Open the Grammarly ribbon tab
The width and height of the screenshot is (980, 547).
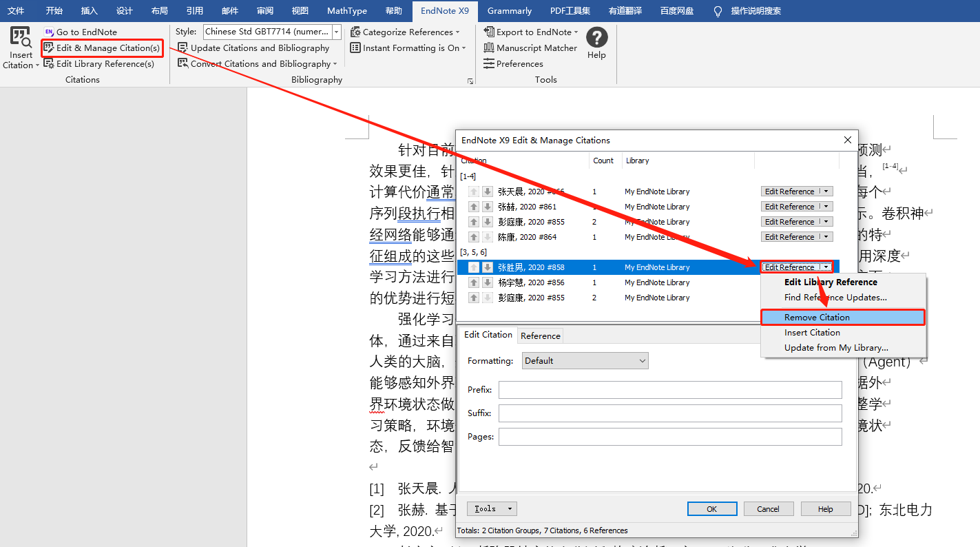pos(510,11)
